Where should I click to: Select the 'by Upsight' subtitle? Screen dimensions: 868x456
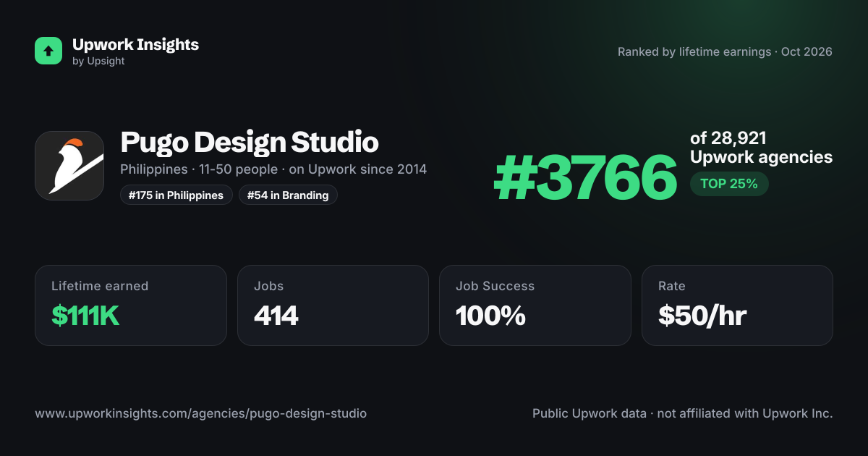click(98, 62)
